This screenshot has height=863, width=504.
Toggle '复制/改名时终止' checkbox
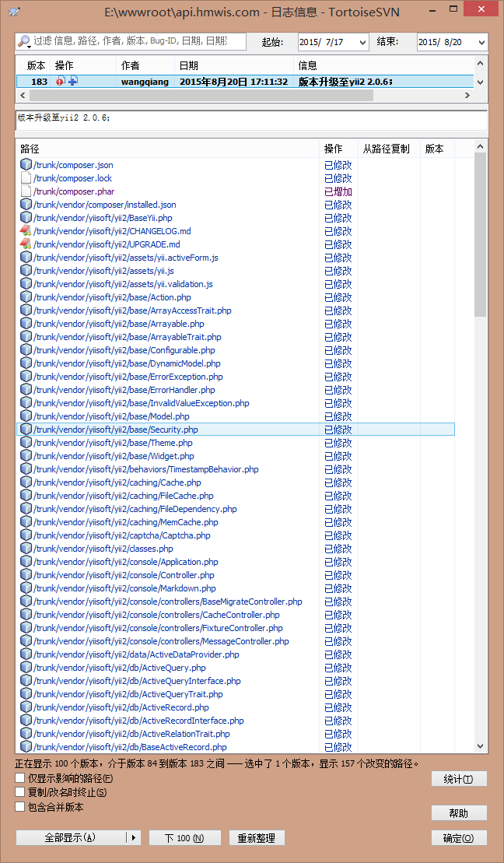(19, 792)
